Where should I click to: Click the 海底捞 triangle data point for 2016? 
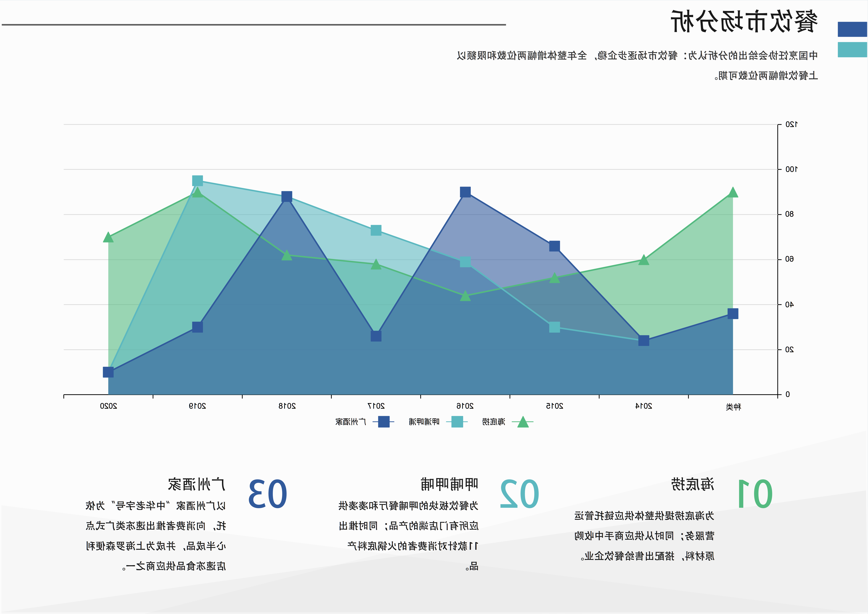point(465,296)
